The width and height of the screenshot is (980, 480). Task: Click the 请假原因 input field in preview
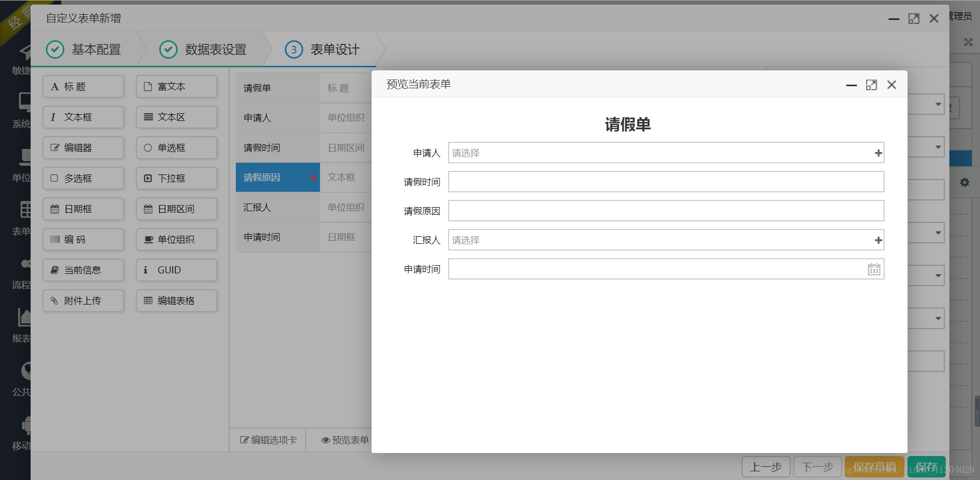666,211
